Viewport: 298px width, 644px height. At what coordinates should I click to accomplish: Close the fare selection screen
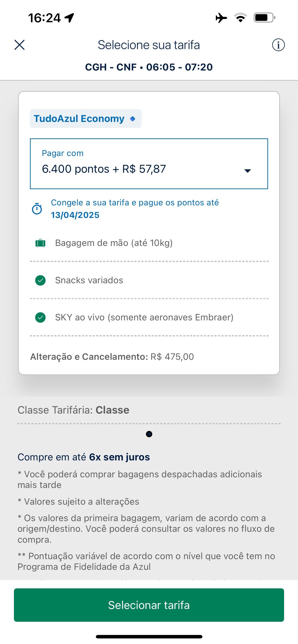19,45
